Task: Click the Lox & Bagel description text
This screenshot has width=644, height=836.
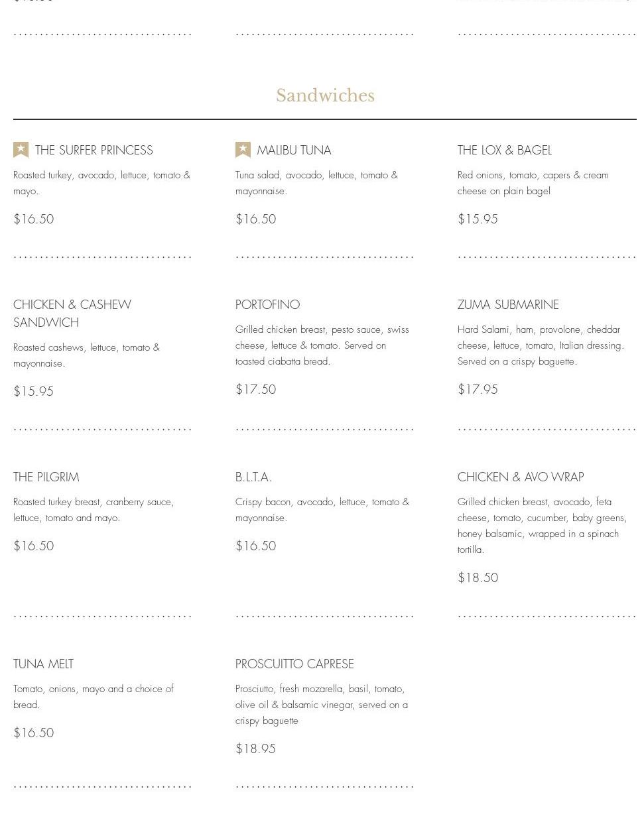Action: (533, 183)
